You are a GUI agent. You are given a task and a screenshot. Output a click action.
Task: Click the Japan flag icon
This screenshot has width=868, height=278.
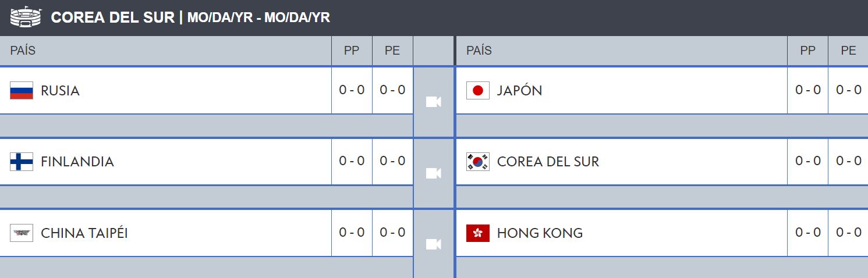pos(478,91)
